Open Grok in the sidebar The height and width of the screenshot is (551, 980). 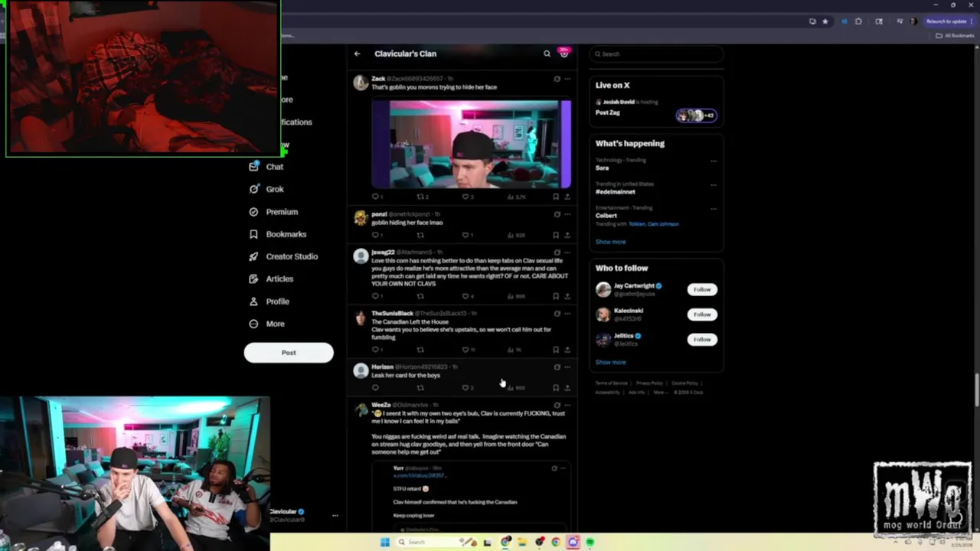pyautogui.click(x=266, y=189)
